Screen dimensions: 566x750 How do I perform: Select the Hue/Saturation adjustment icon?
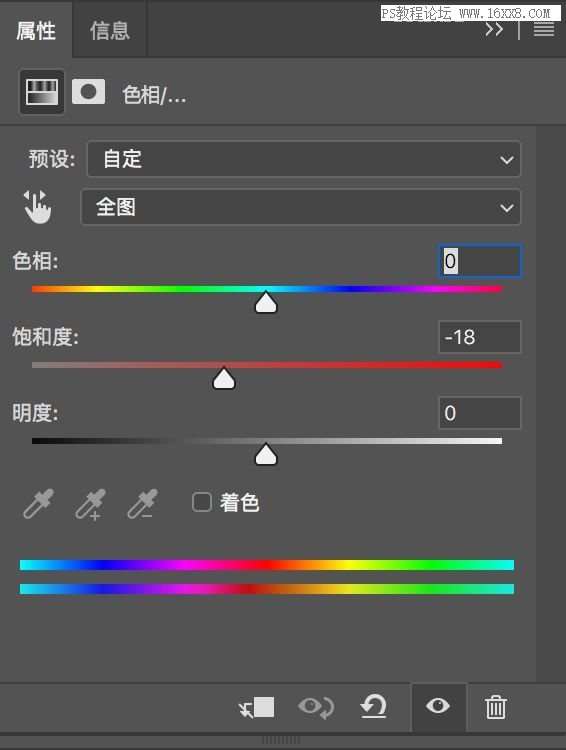pos(42,92)
